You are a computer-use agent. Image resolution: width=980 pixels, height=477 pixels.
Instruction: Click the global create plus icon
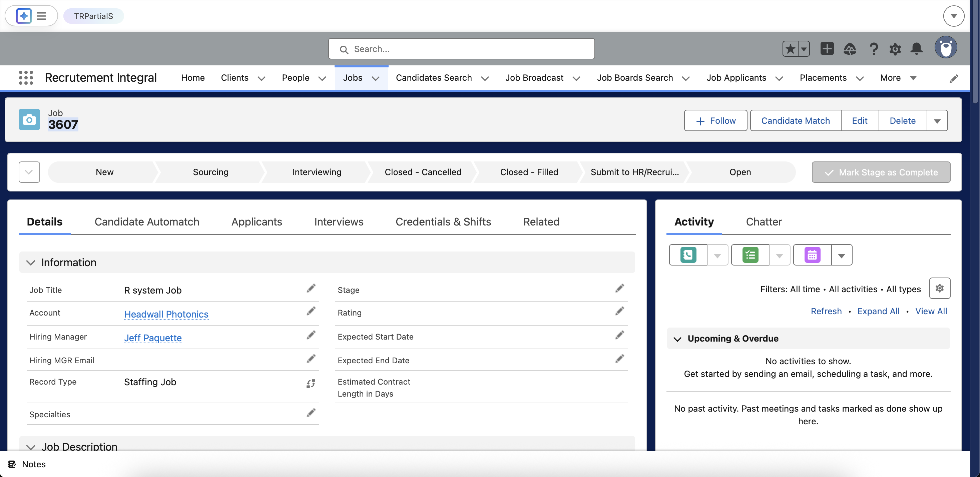827,49
